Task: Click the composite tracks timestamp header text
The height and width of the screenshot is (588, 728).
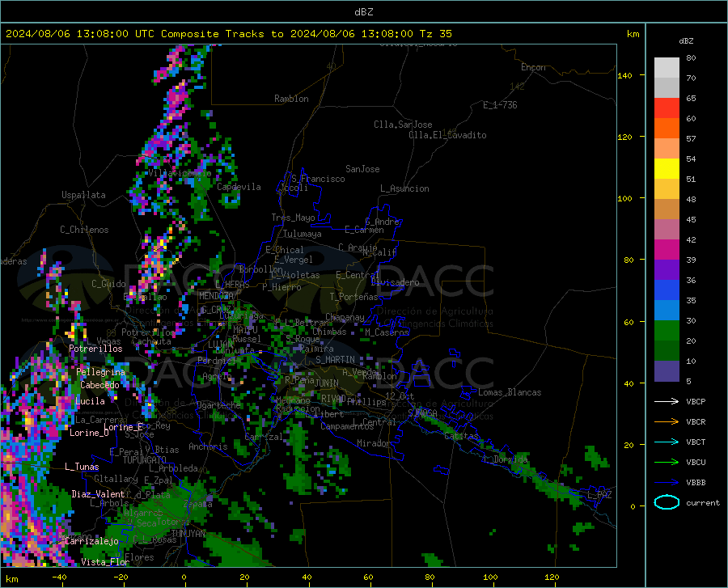Action: [228, 34]
